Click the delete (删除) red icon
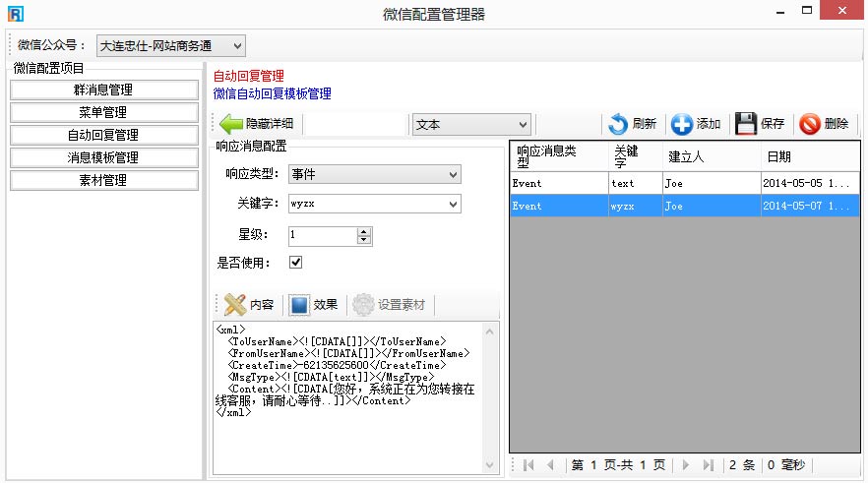This screenshot has width=868, height=483. point(810,124)
